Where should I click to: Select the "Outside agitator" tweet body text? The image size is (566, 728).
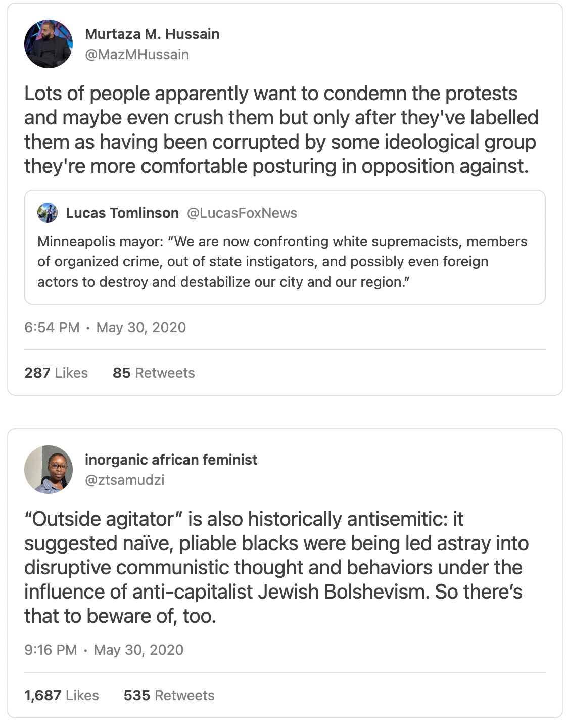(276, 568)
